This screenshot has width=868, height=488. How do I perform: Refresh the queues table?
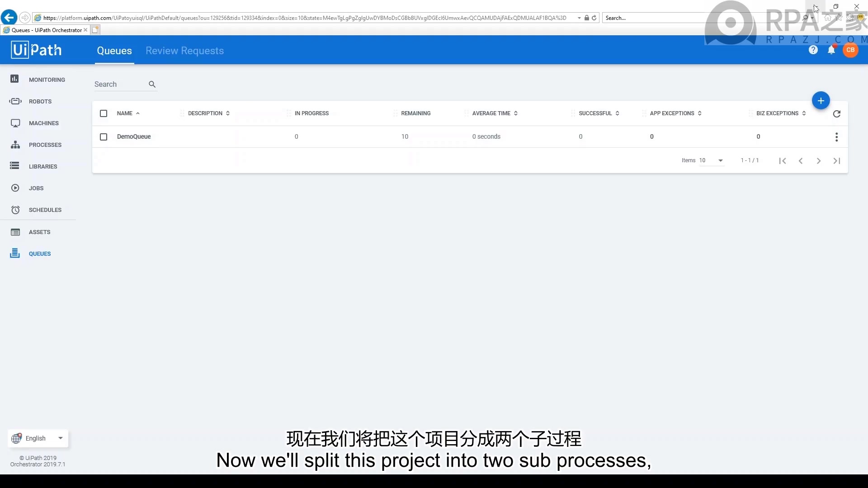click(836, 114)
